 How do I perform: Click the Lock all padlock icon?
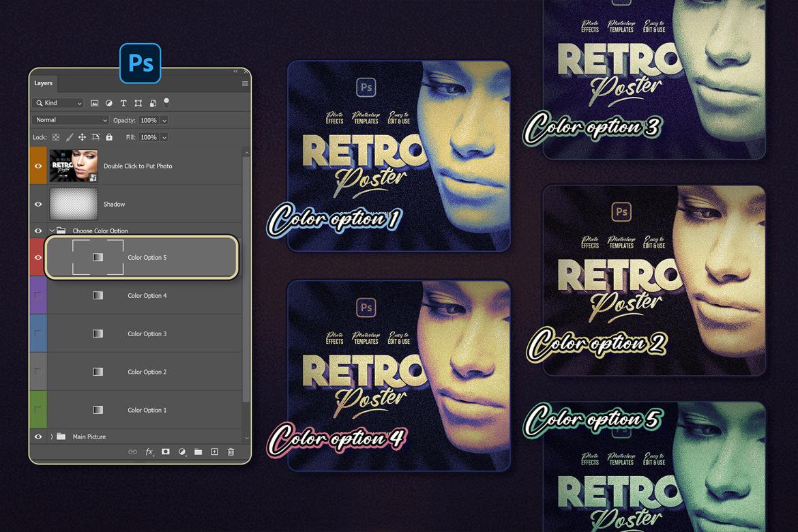[x=109, y=138]
